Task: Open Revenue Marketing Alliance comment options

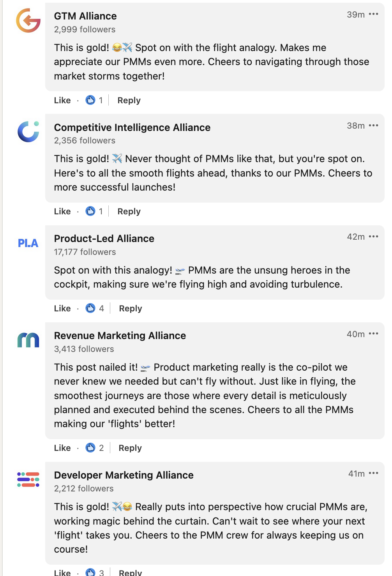Action: pyautogui.click(x=373, y=334)
